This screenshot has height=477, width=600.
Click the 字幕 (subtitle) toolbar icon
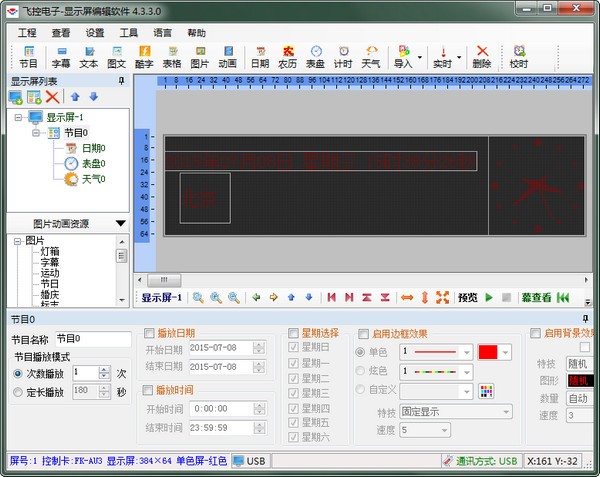[x=61, y=55]
